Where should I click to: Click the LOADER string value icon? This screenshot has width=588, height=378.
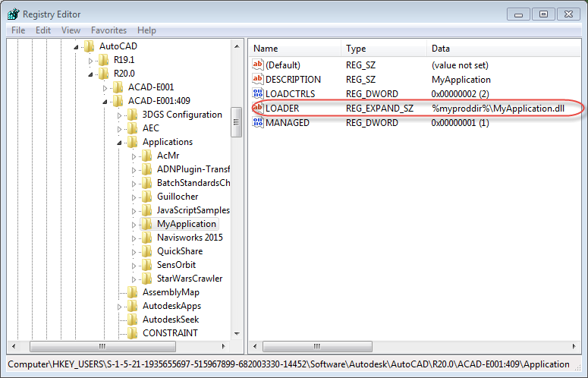tap(257, 109)
